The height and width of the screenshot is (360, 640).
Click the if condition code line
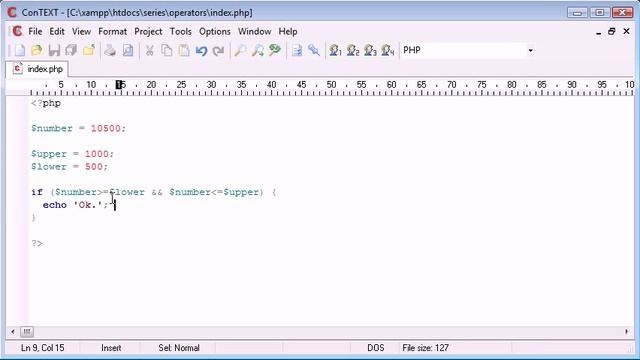(153, 192)
